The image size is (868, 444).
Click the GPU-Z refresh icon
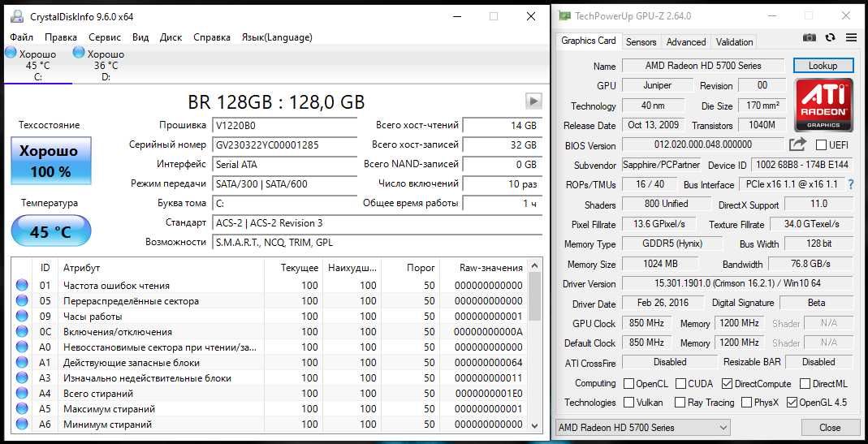830,37
